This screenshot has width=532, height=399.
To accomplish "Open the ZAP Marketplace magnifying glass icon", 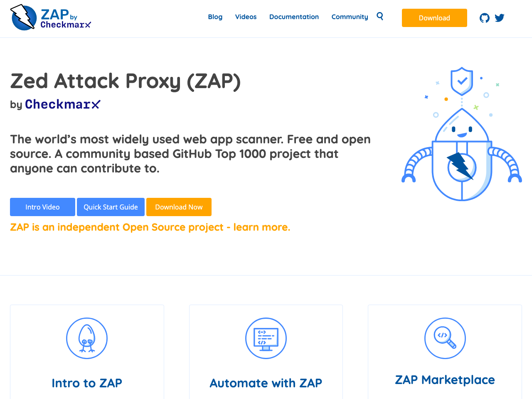I will (x=445, y=338).
